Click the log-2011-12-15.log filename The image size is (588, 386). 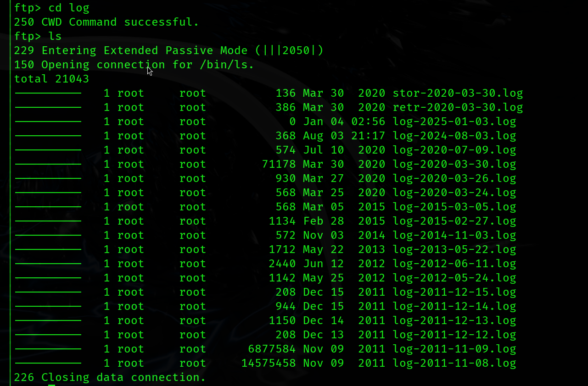[x=454, y=292]
